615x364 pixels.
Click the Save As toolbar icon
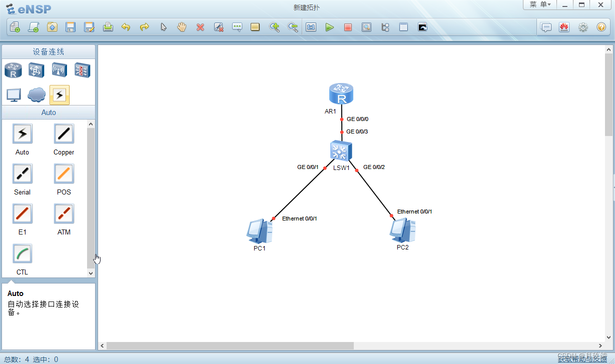pyautogui.click(x=89, y=27)
